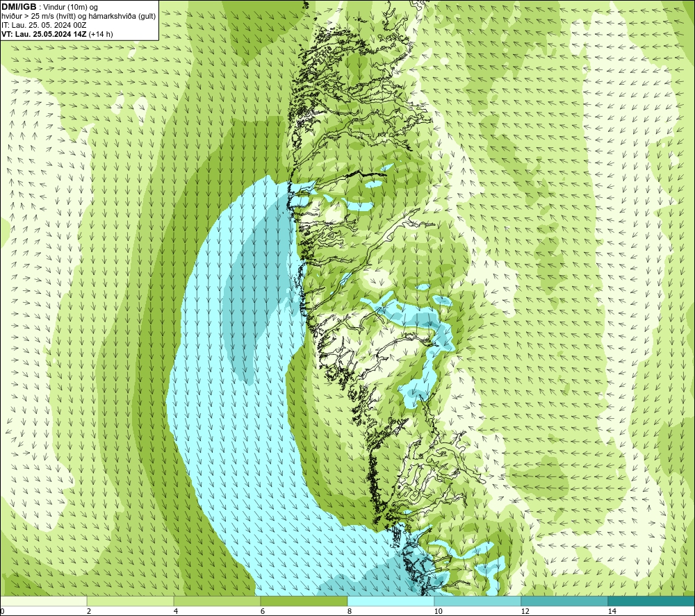Screen dimensions: 695x616
Task: Click the color scale label 0
Action: (x=2, y=611)
